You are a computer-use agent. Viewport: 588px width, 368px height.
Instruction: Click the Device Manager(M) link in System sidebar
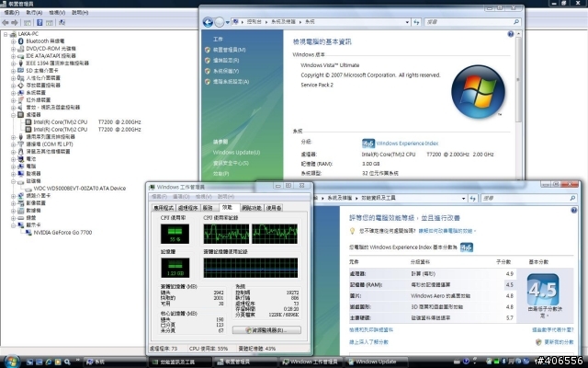[229, 50]
